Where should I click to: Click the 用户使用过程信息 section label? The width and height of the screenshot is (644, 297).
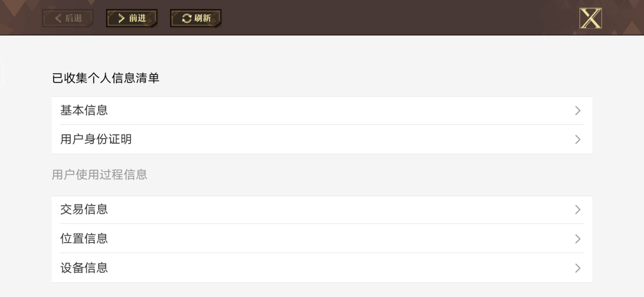(100, 175)
